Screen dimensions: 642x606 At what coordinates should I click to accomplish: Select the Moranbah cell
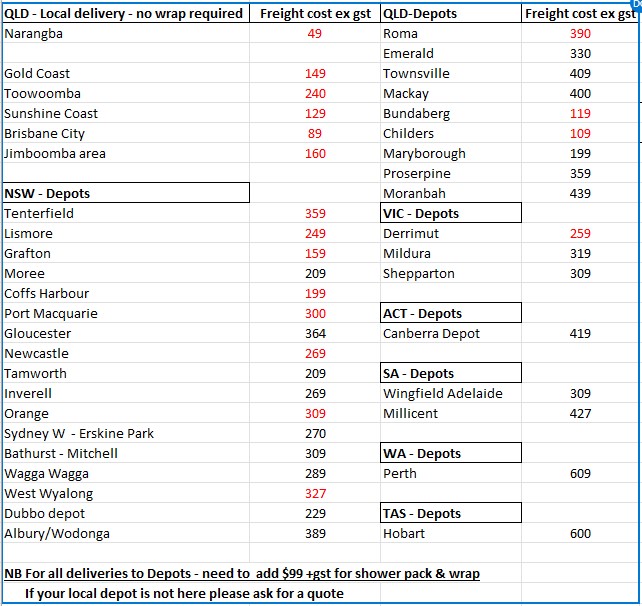click(451, 193)
